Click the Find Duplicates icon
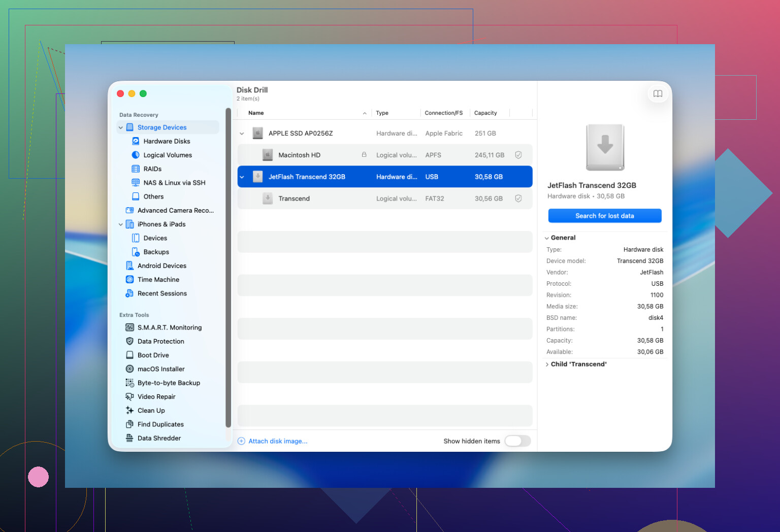The image size is (780, 532). [130, 424]
